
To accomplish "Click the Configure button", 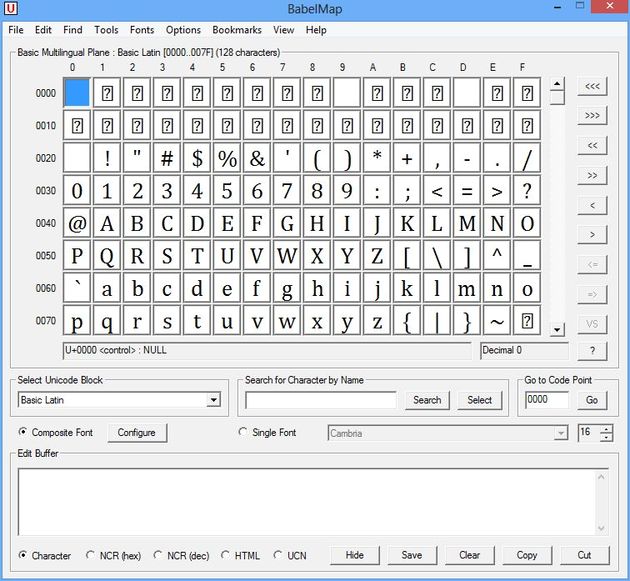I will 137,433.
